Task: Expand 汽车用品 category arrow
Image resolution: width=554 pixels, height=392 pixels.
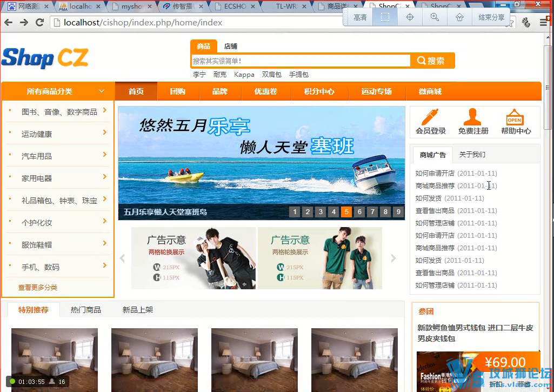Action: tap(104, 155)
